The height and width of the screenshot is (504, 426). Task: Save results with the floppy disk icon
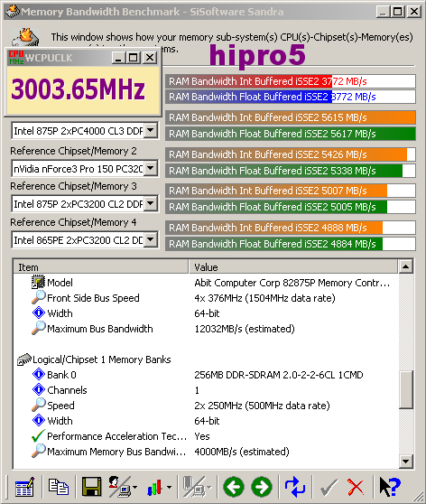tap(91, 487)
